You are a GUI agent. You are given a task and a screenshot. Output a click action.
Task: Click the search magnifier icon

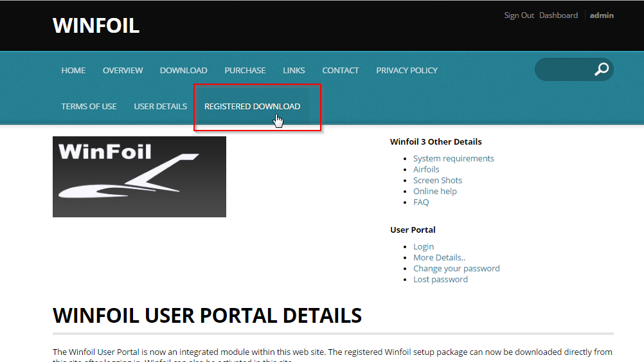[602, 69]
